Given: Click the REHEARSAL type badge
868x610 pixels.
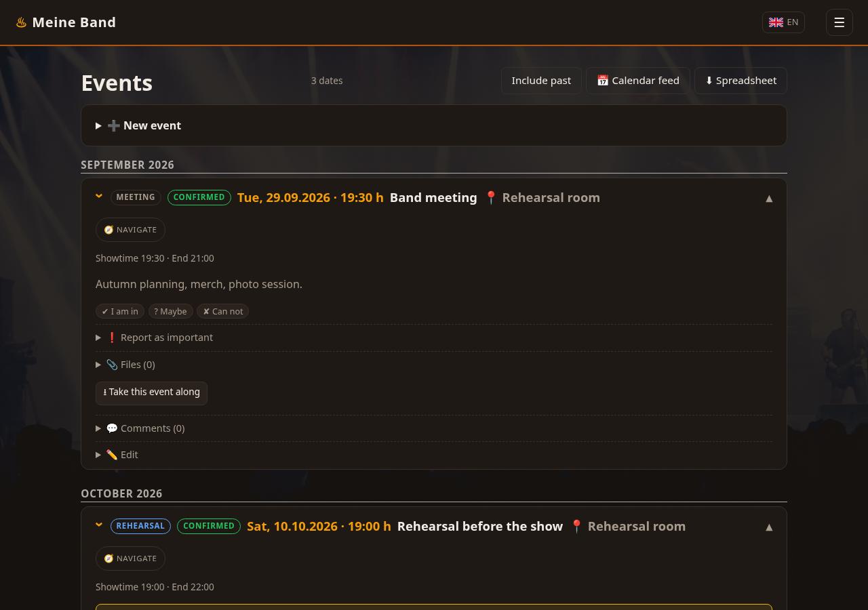Looking at the screenshot, I should click(140, 526).
